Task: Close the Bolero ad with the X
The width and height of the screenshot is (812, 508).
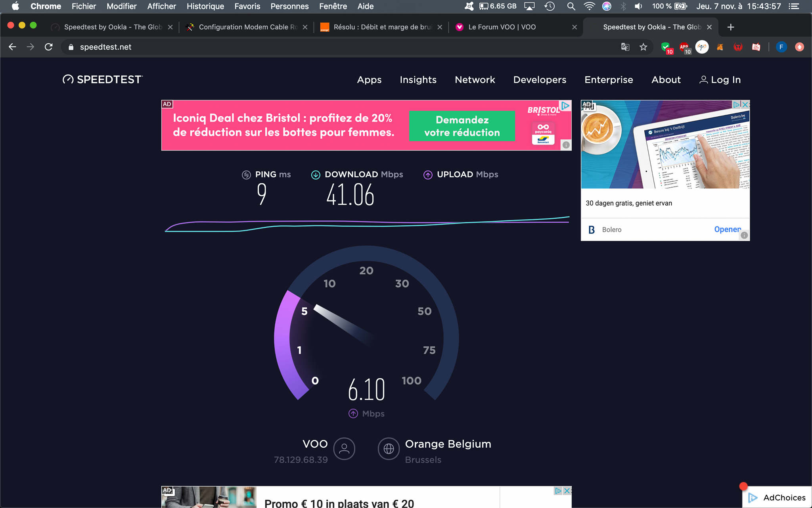Action: (745, 105)
